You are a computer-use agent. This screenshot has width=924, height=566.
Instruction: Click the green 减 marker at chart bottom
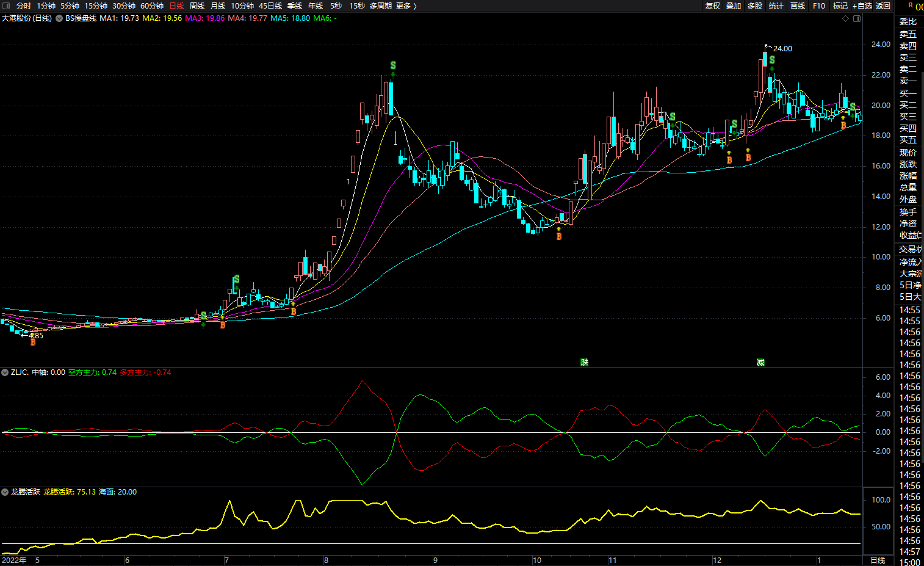760,362
